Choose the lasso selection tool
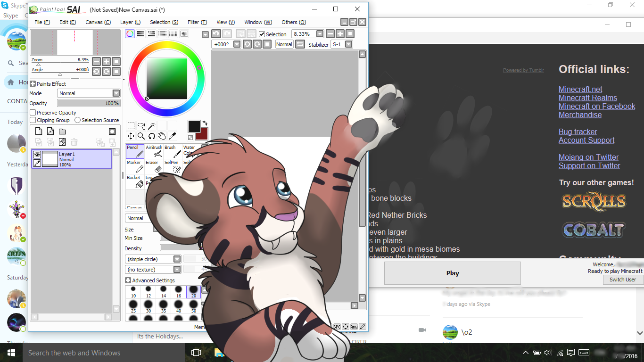Screen dimensions: 644x362 tap(141, 126)
